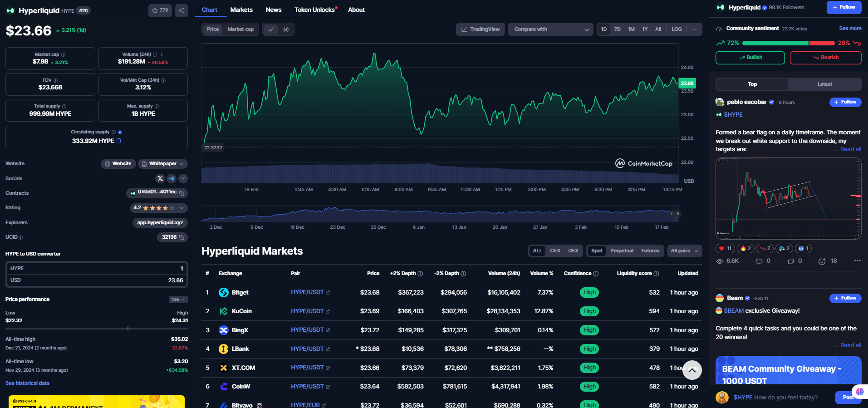This screenshot has height=408, width=868.
Task: Open Hyperliquid X (Twitter) social link
Action: [160, 178]
